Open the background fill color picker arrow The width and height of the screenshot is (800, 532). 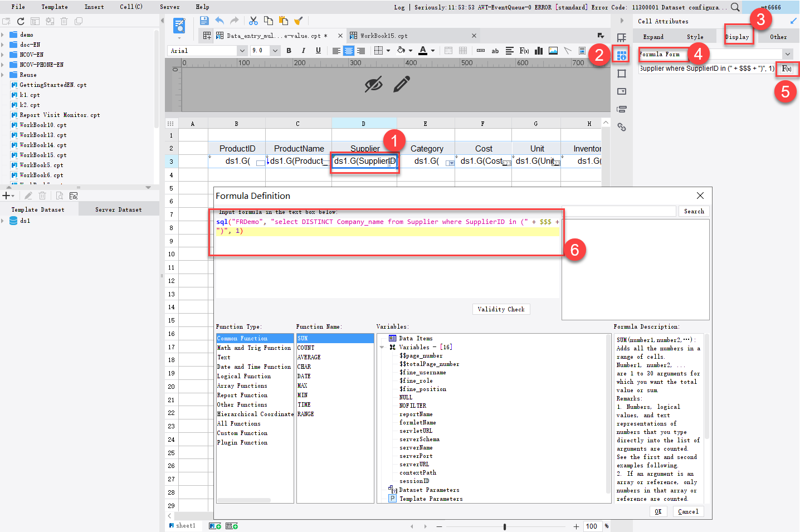pos(410,51)
